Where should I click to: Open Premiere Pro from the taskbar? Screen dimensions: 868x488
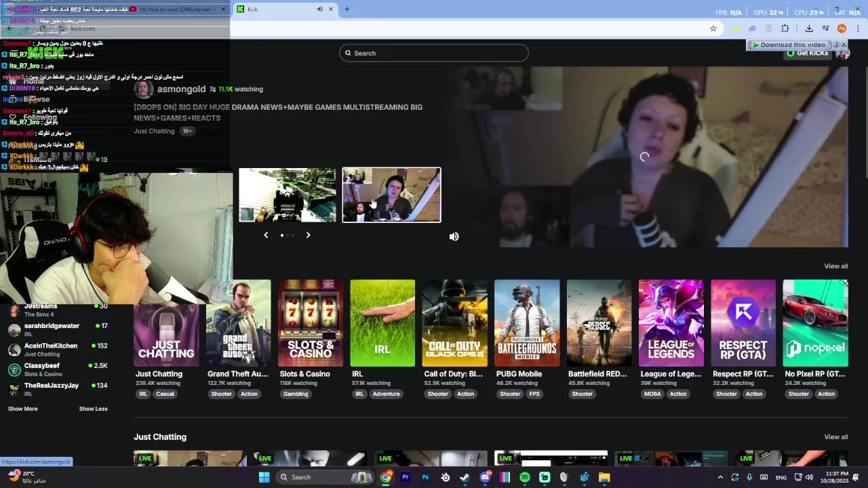pyautogui.click(x=406, y=477)
